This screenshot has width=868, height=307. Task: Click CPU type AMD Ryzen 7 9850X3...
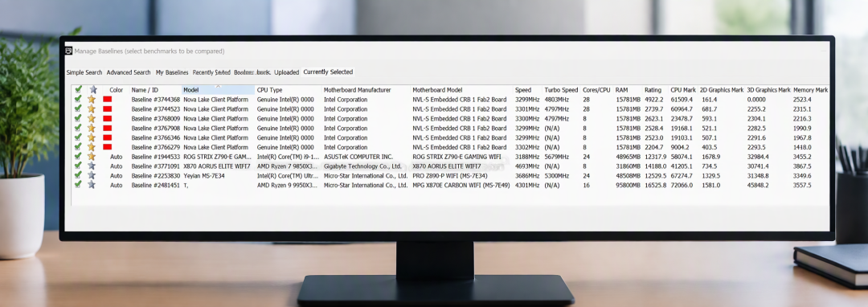click(x=288, y=166)
